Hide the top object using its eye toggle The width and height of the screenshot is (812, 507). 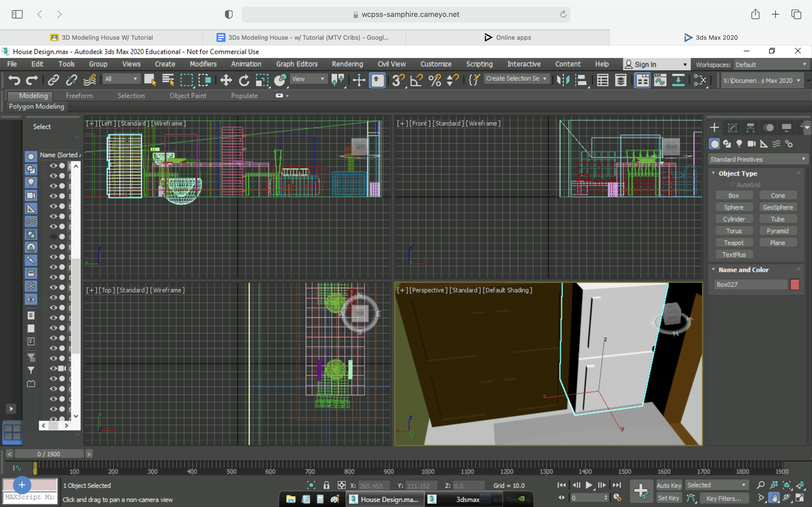[54, 165]
